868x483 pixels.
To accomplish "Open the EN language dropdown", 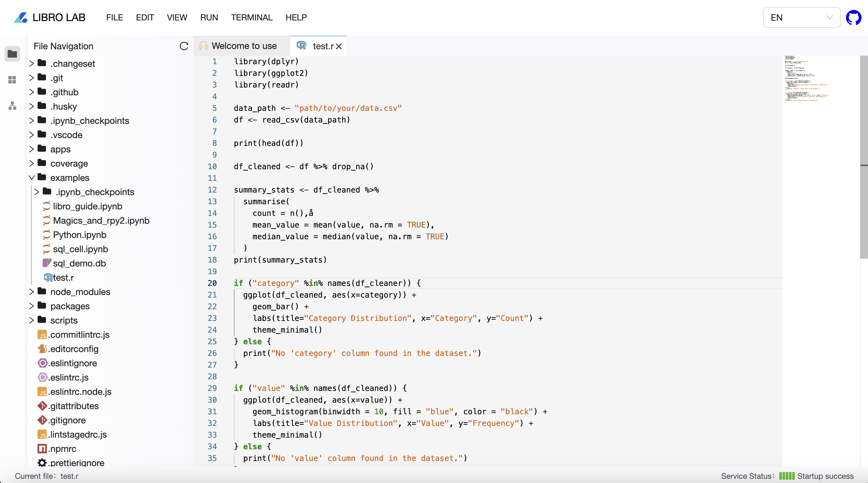I will 801,18.
